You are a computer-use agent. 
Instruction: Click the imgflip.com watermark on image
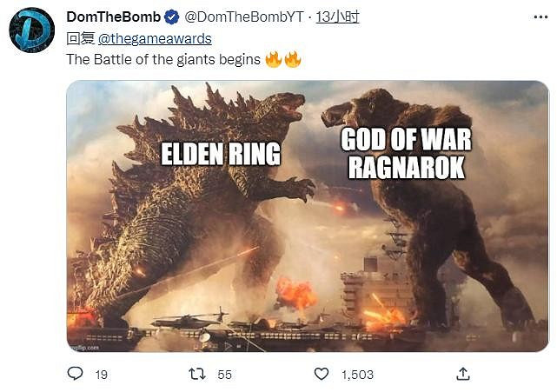tap(85, 345)
